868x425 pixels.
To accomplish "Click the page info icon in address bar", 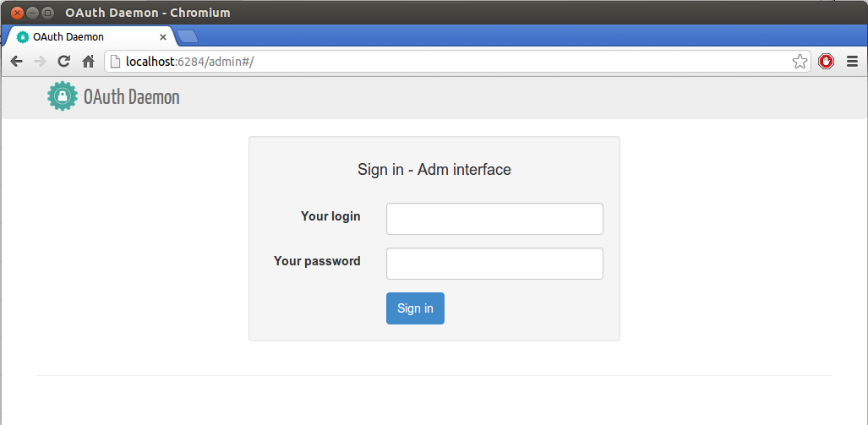I will (115, 62).
